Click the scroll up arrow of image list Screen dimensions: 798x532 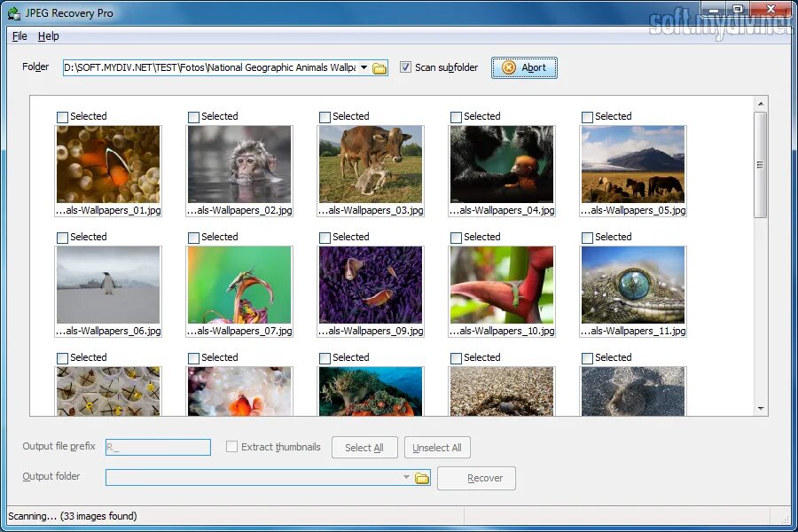tap(761, 104)
